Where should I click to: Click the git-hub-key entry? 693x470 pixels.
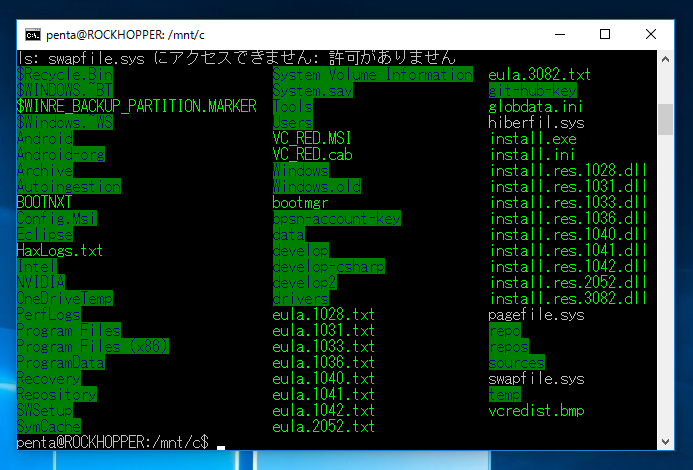533,90
